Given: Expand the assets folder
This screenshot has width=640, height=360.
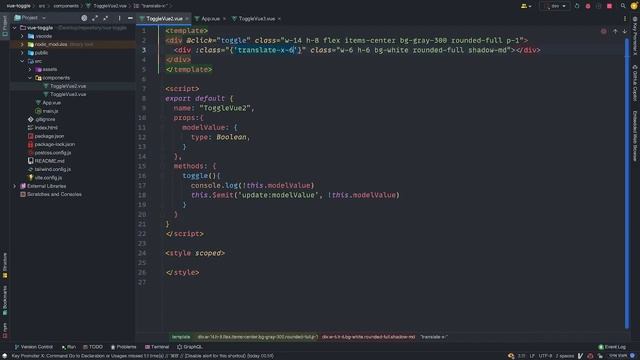Looking at the screenshot, I should (x=30, y=70).
